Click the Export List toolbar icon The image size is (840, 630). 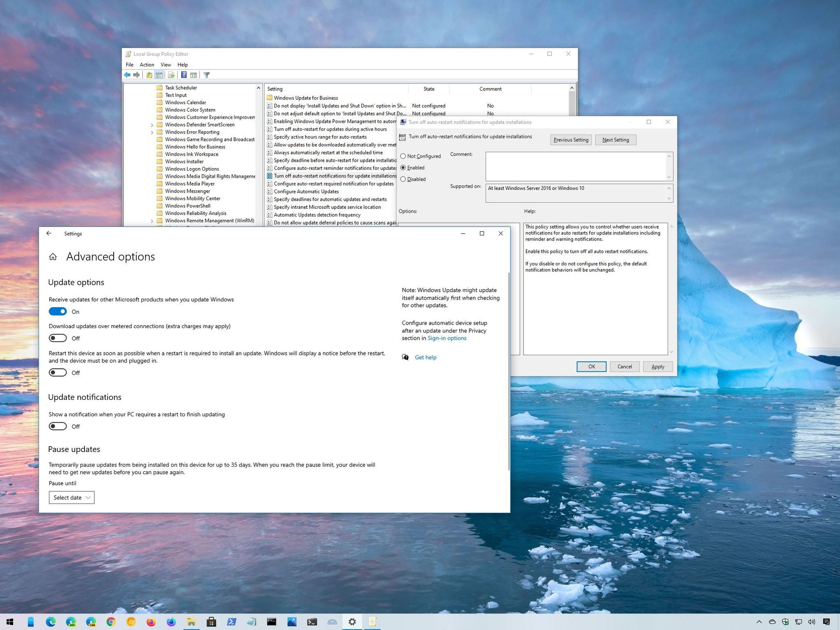pos(172,75)
